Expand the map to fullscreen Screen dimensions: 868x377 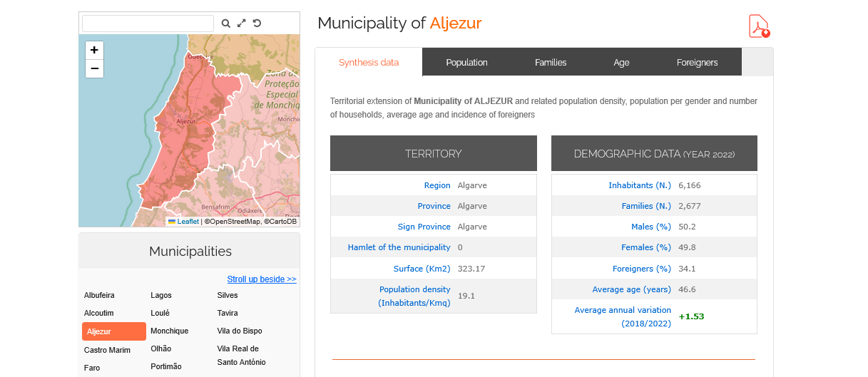point(242,24)
